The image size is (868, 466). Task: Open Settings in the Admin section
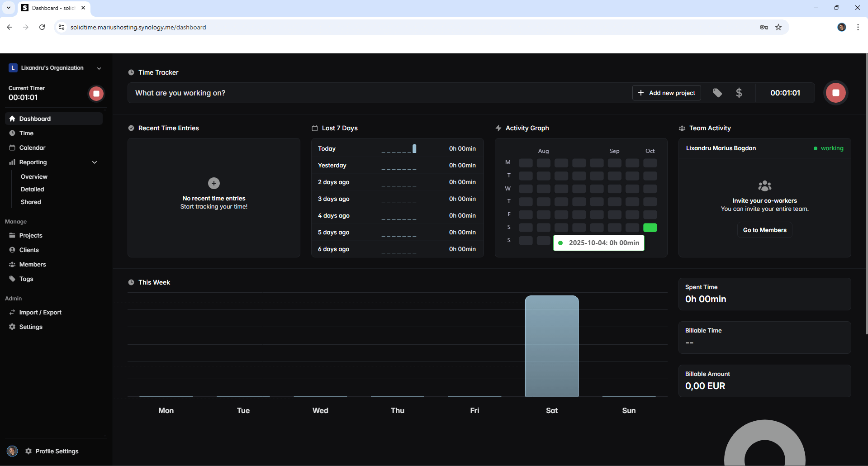coord(31,327)
